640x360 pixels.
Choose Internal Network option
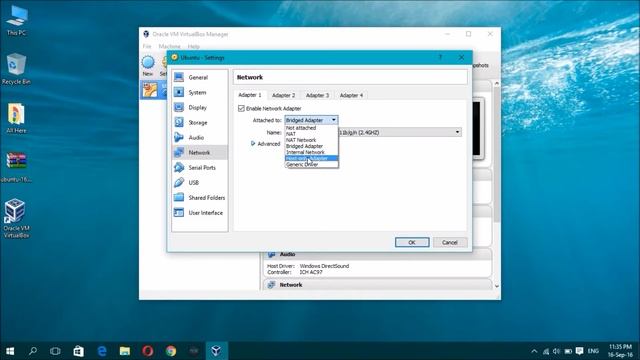pyautogui.click(x=311, y=152)
